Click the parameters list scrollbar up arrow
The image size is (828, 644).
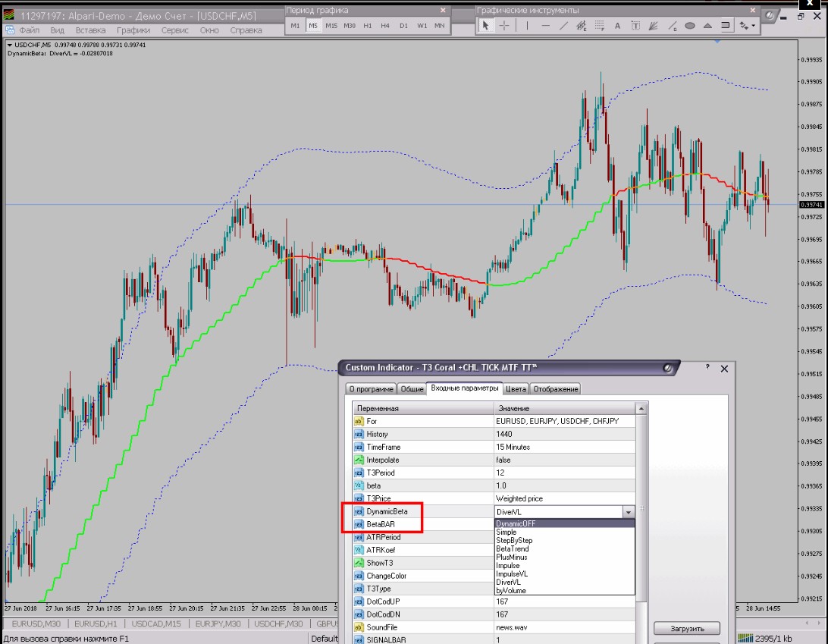[641, 408]
